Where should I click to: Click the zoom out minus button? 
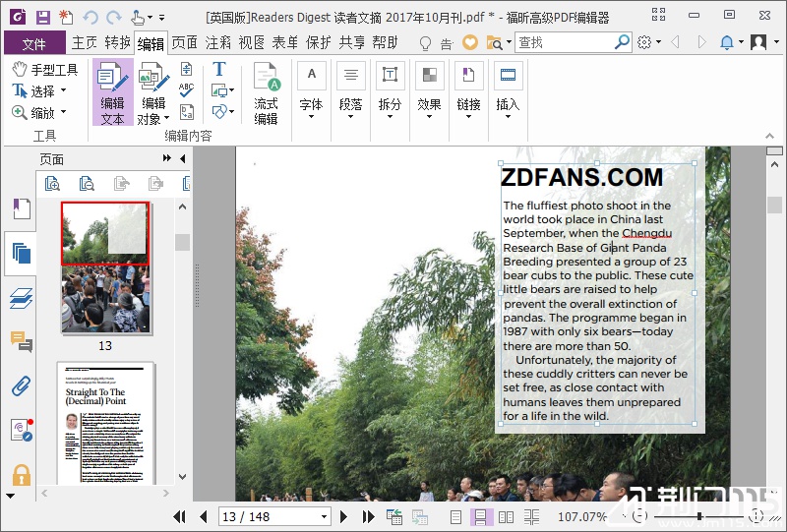point(640,516)
